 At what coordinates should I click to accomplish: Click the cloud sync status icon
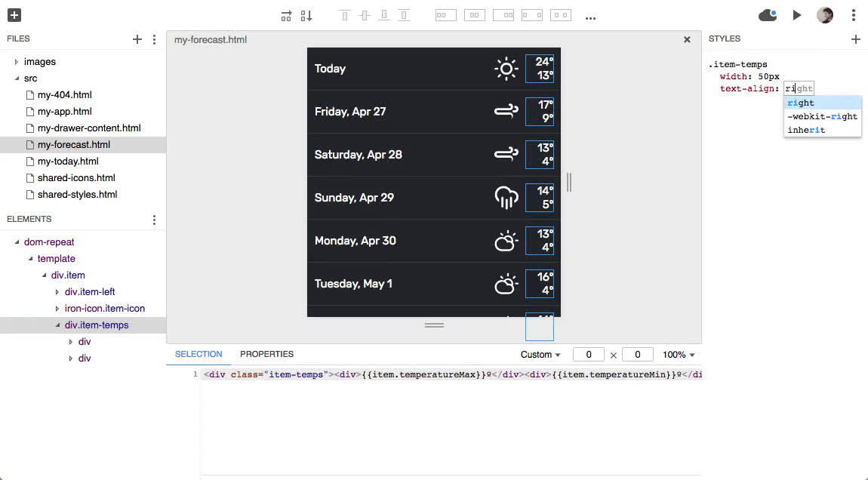pyautogui.click(x=768, y=15)
